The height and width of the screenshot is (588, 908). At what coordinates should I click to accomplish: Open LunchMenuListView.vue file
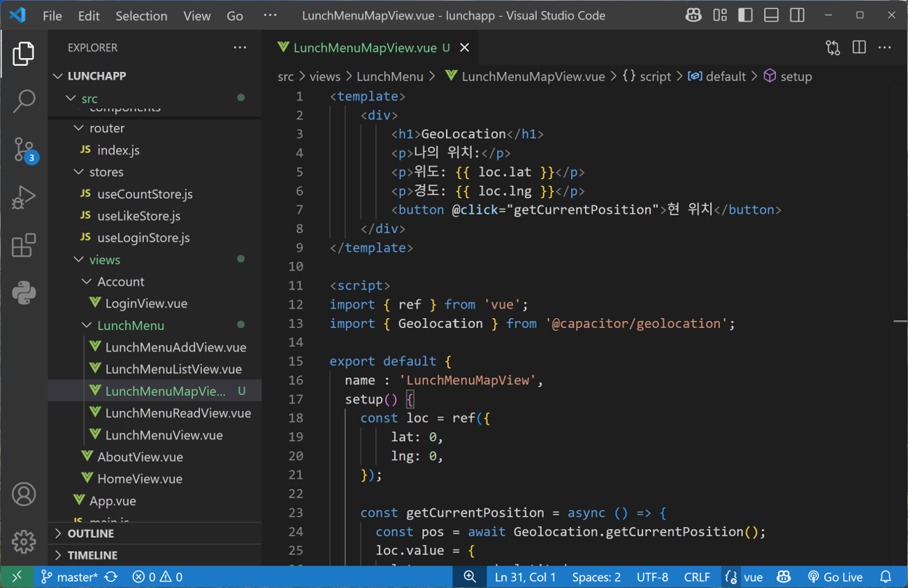click(154, 369)
